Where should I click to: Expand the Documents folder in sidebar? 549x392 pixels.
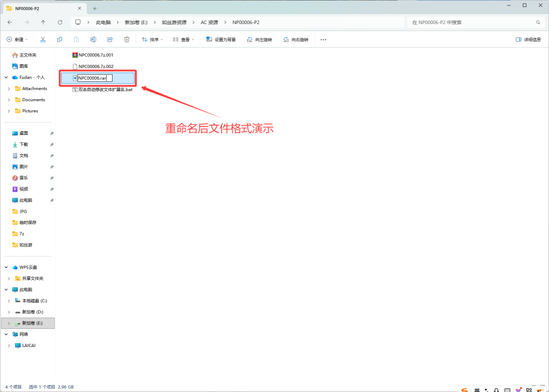point(9,100)
